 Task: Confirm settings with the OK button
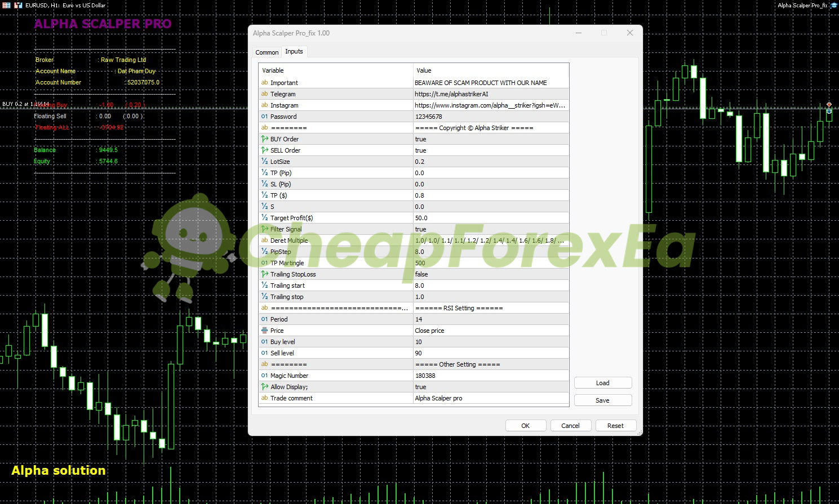click(526, 426)
